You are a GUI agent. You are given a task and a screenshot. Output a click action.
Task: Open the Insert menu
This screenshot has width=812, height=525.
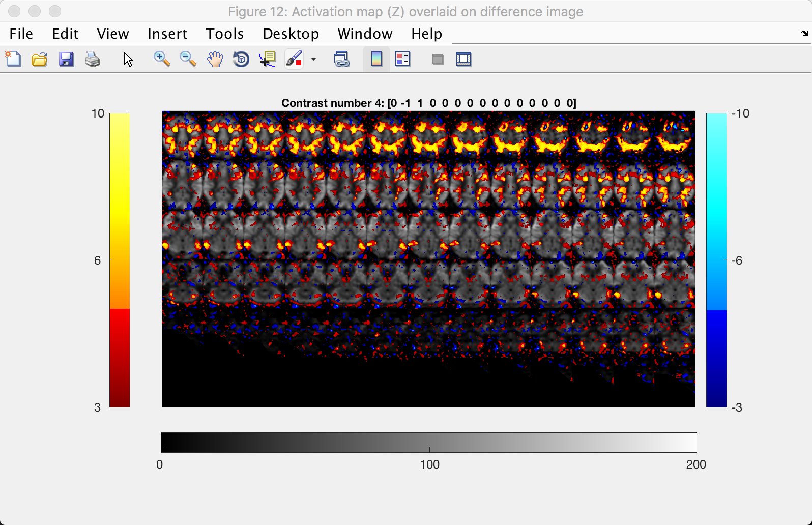click(x=167, y=34)
